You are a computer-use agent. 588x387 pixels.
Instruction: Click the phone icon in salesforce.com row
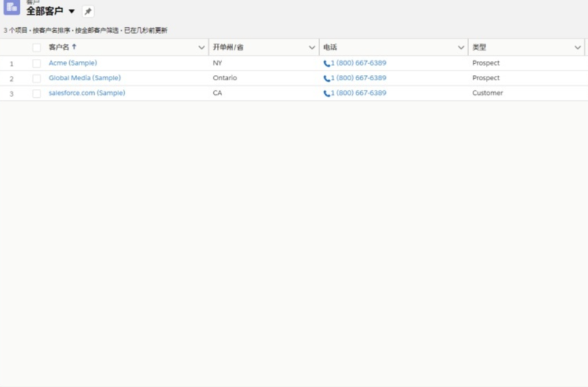pos(326,93)
